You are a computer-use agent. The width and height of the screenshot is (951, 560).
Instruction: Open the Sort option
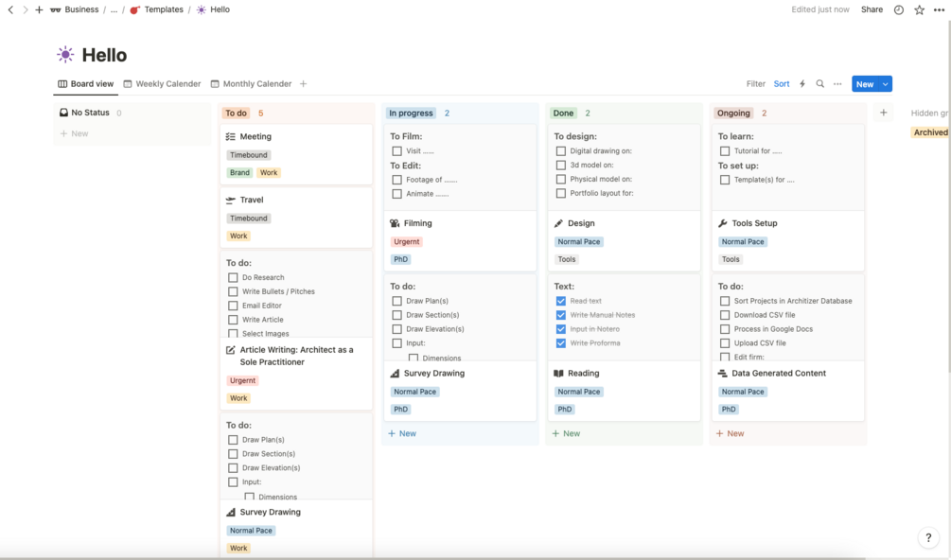(782, 83)
